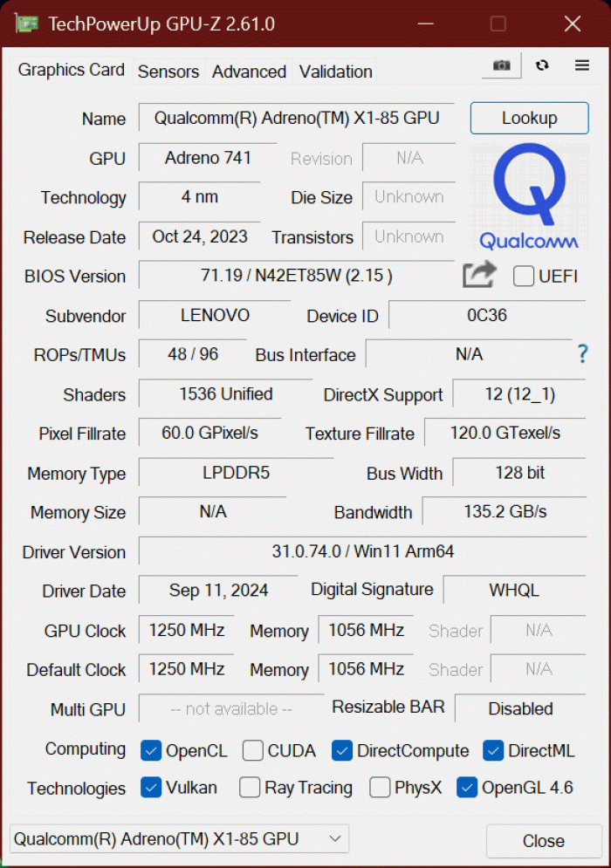Image resolution: width=611 pixels, height=868 pixels.
Task: Switch to the Validation tab
Action: [x=335, y=72]
